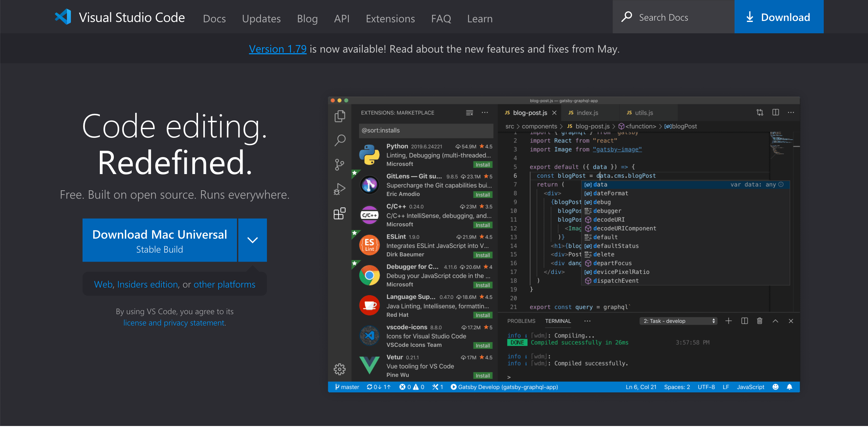Click 'Gatsby Develop (gatsby-graphql-app)' in status bar
This screenshot has width=868, height=428.
[x=504, y=387]
